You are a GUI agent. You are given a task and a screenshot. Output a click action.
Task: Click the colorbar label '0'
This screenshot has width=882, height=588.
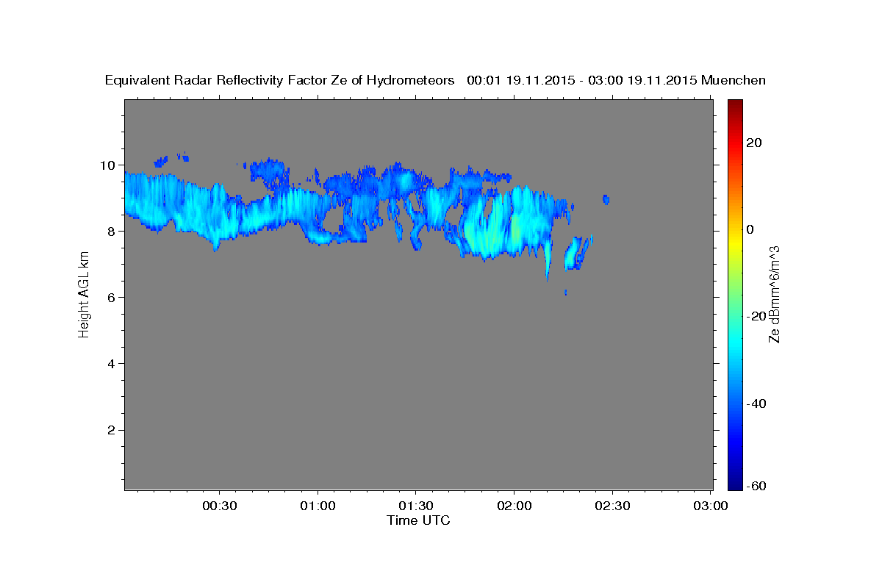coord(750,229)
